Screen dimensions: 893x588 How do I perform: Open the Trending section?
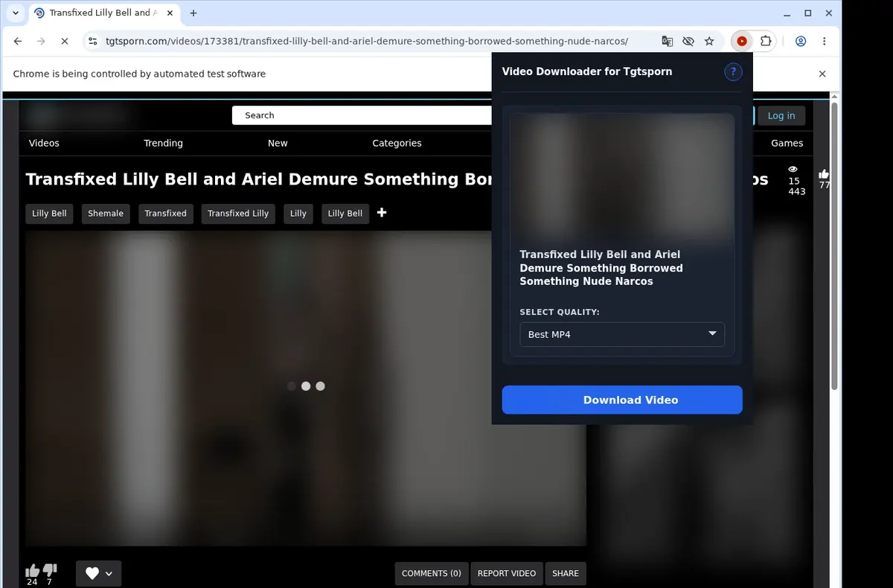point(163,143)
